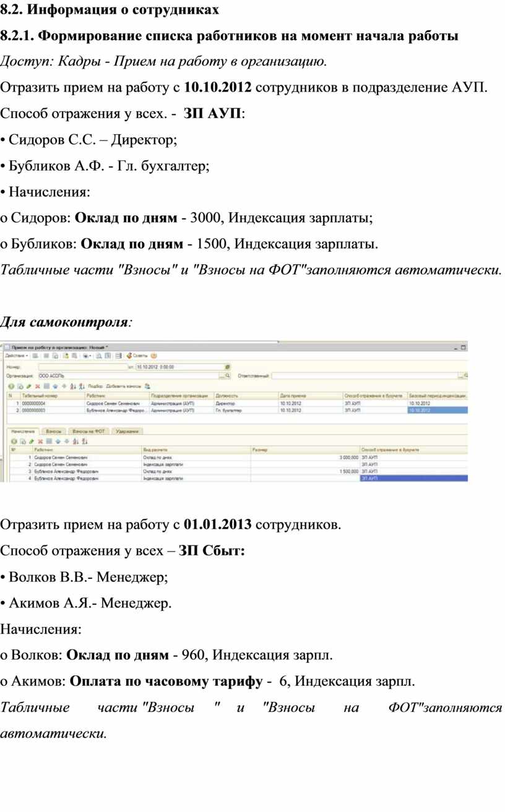This screenshot has width=505, height=812.
Task: Click pencil Edit icon in Начисления toolbar
Action: [x=31, y=442]
